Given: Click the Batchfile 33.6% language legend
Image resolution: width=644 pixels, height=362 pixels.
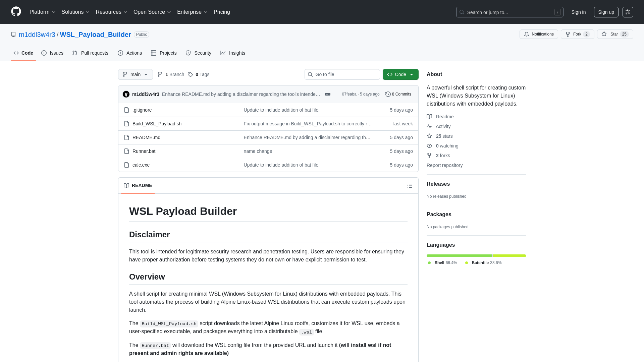Looking at the screenshot, I should [x=483, y=263].
